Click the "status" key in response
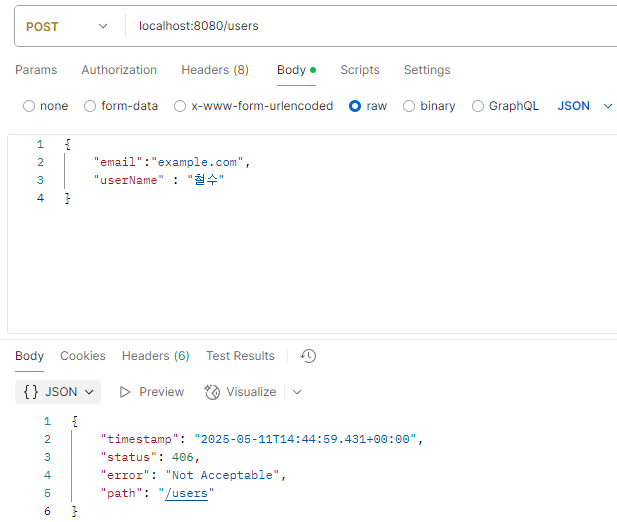 click(x=129, y=457)
